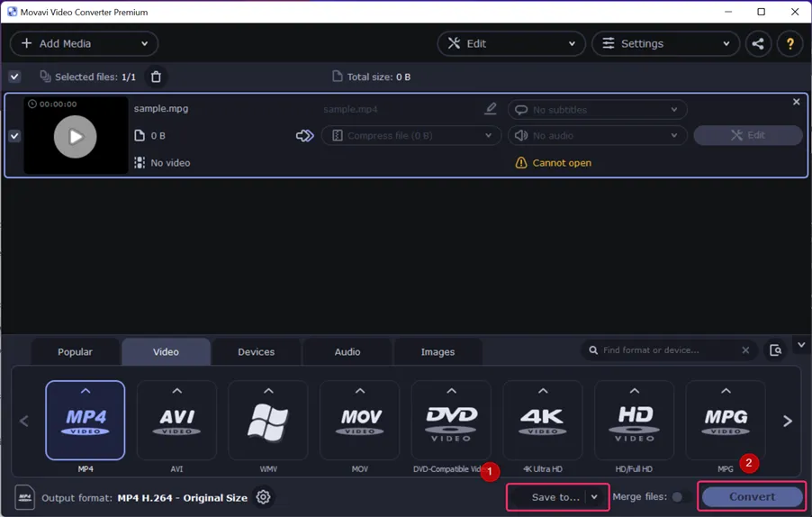Image resolution: width=812 pixels, height=517 pixels.
Task: Switch to the Images tab
Action: click(438, 352)
